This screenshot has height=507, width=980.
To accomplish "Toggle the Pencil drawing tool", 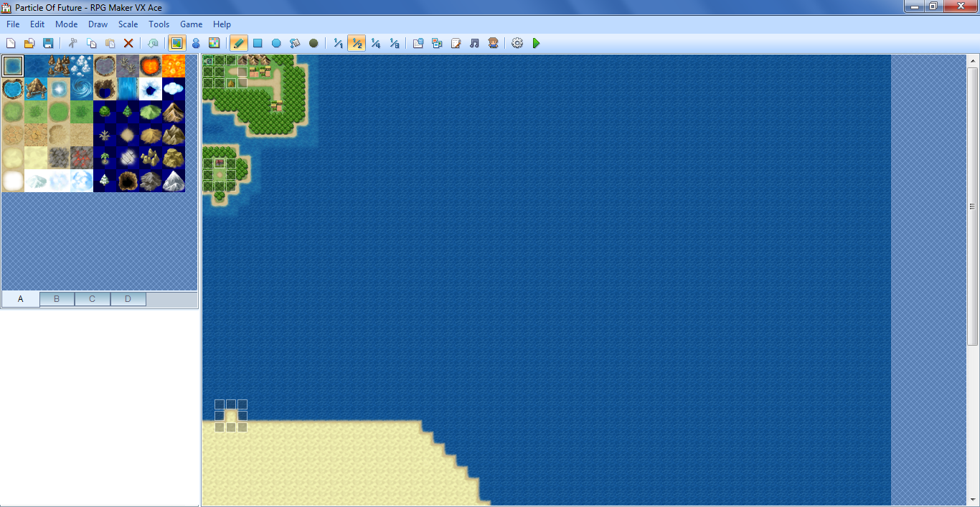I will [x=239, y=43].
